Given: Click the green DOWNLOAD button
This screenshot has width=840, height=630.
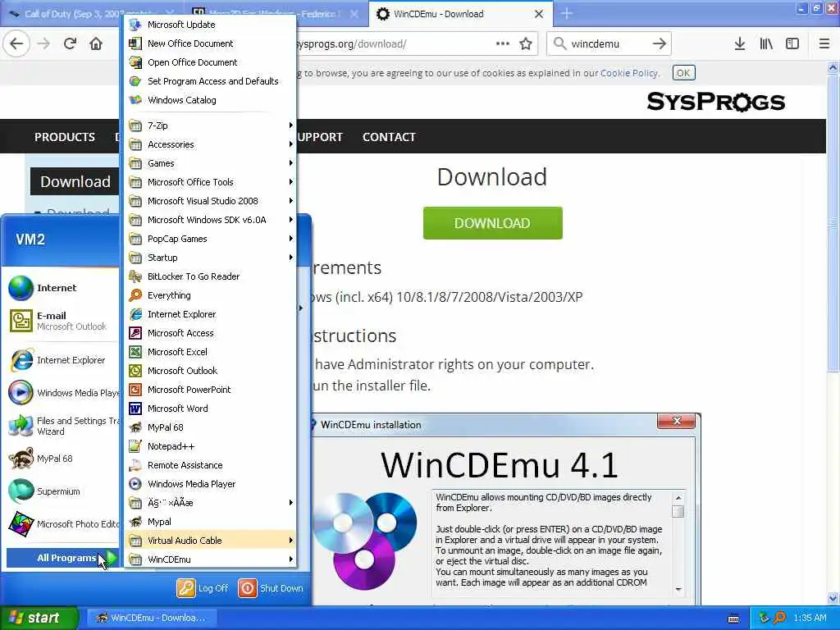Looking at the screenshot, I should point(493,223).
